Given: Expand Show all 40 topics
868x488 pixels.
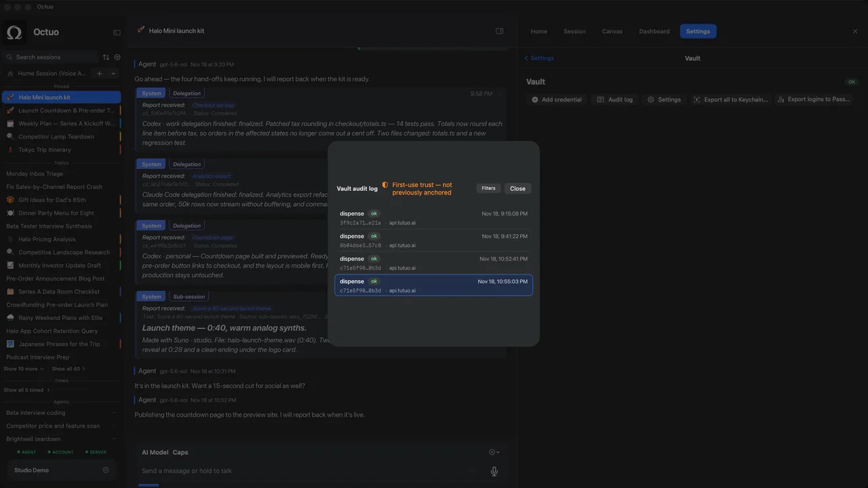Looking at the screenshot, I should (68, 369).
